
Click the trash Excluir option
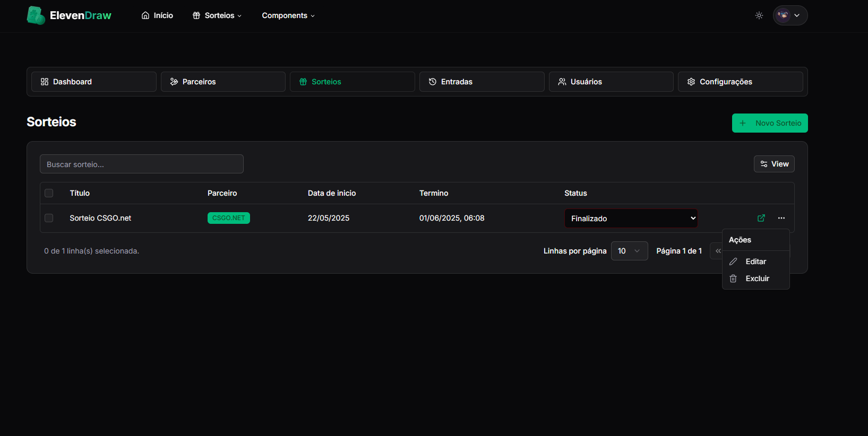coord(756,278)
